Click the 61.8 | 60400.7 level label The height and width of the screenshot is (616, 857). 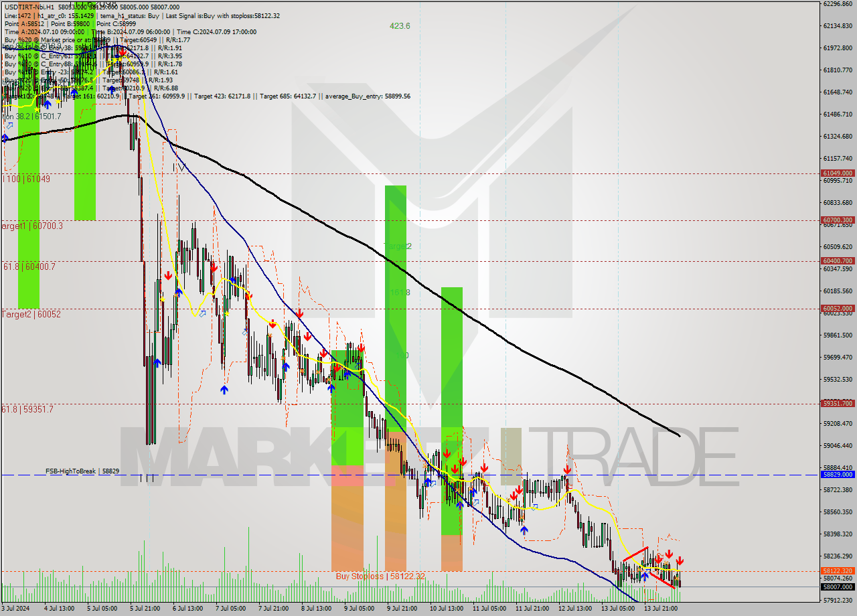point(29,266)
